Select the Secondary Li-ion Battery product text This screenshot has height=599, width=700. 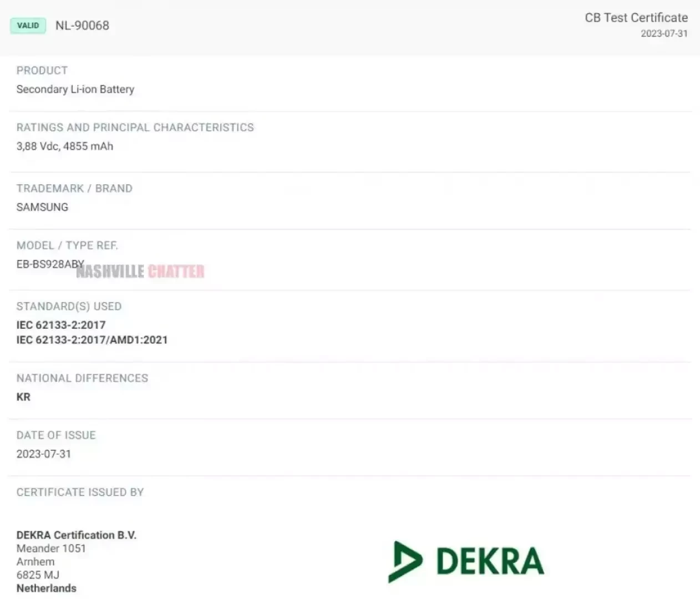tap(75, 89)
